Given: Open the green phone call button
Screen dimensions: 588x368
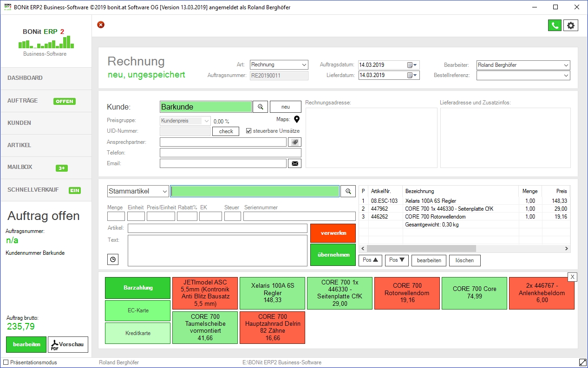Looking at the screenshot, I should point(555,26).
